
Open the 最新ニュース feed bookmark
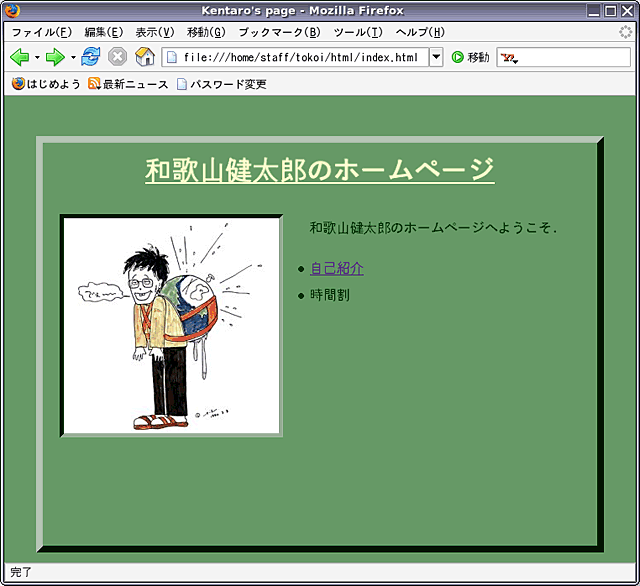coord(128,84)
